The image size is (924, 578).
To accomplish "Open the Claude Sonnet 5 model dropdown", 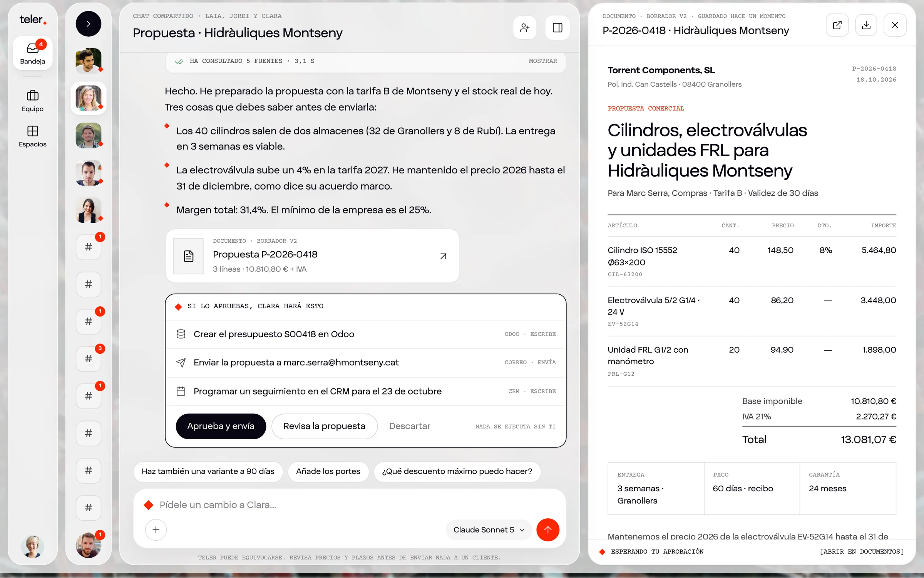I will [x=489, y=530].
